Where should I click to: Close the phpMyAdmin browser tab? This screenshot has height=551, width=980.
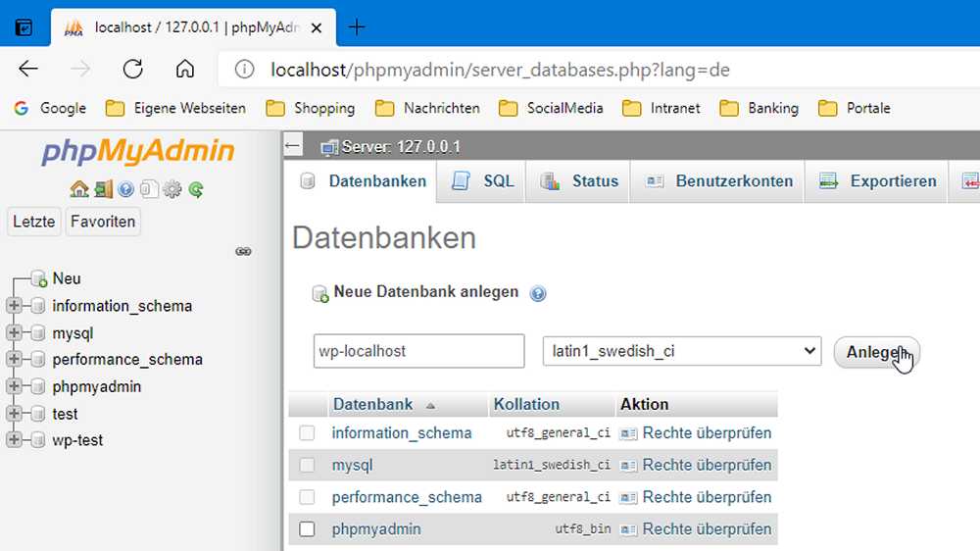[317, 28]
